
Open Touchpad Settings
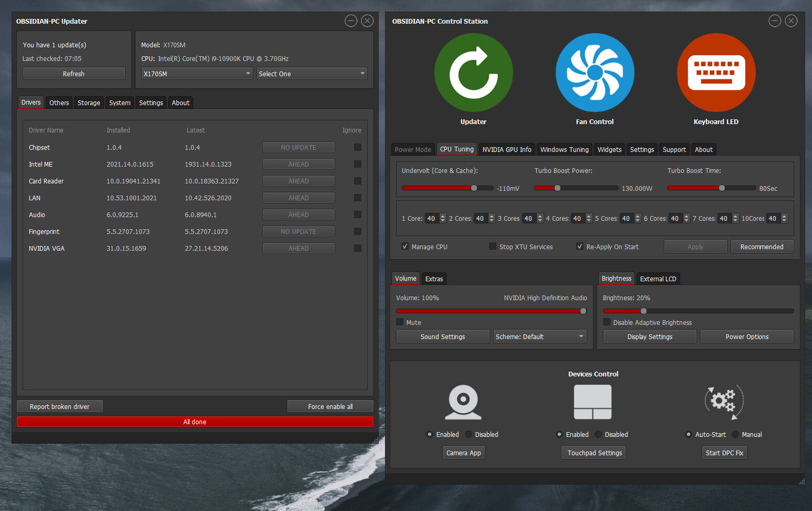(595, 453)
